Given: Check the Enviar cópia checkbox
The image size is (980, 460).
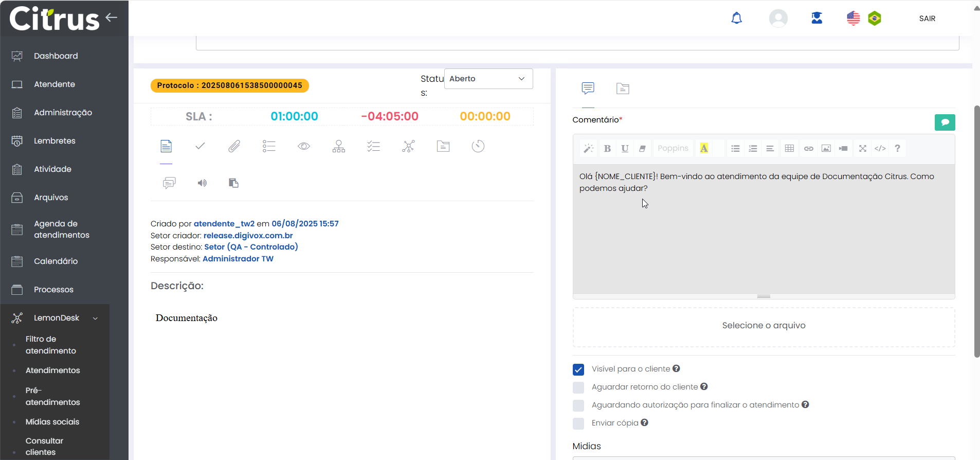Looking at the screenshot, I should point(578,423).
